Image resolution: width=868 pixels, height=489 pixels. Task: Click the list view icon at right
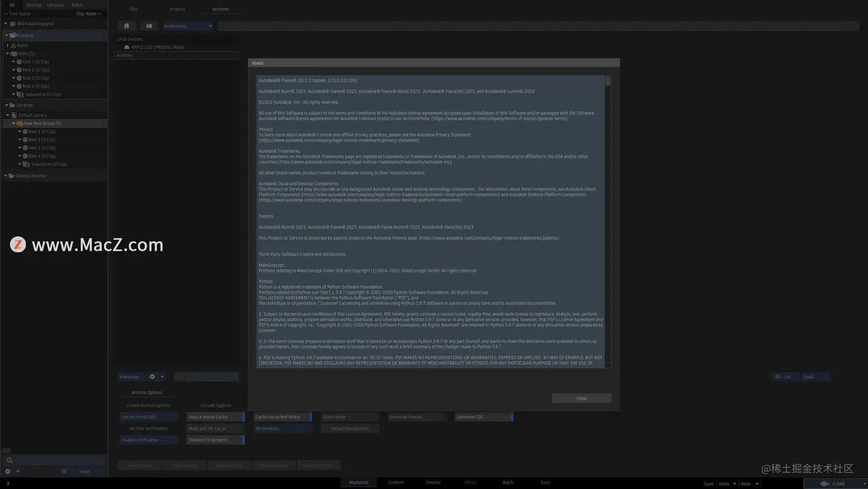[778, 377]
